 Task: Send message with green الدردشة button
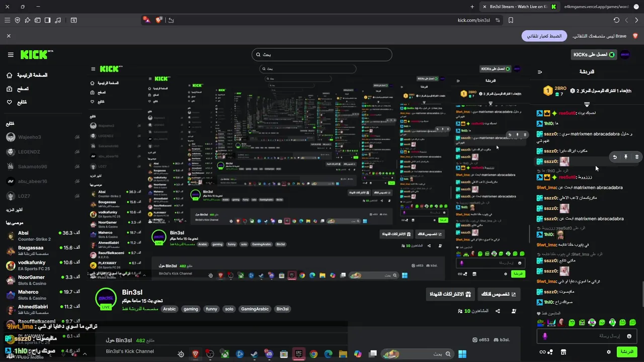point(627,352)
